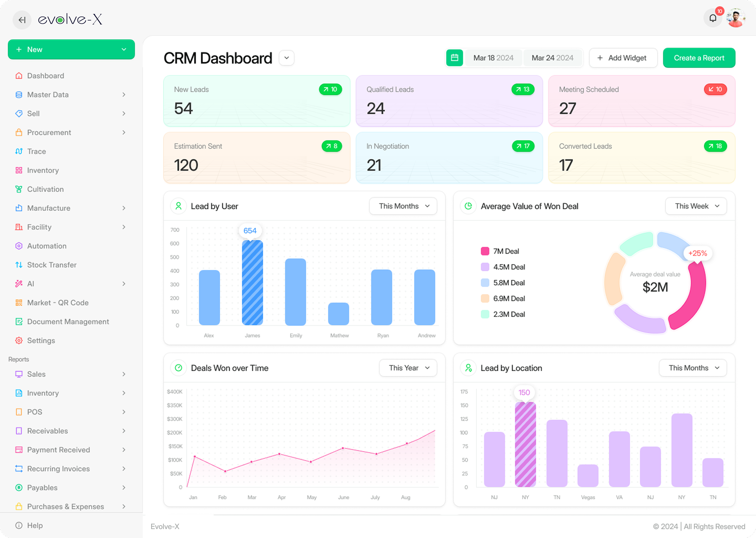
Task: Open the This Week dropdown for won deals
Action: pyautogui.click(x=696, y=206)
